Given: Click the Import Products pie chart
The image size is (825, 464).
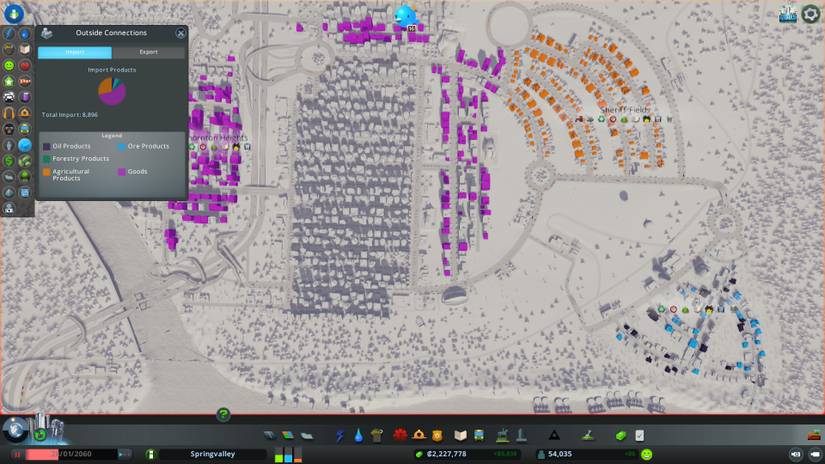Looking at the screenshot, I should coord(112,91).
